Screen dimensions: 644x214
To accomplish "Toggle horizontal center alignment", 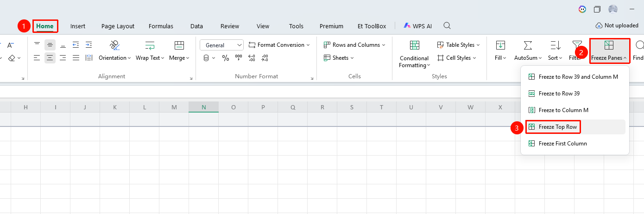I will [x=50, y=58].
